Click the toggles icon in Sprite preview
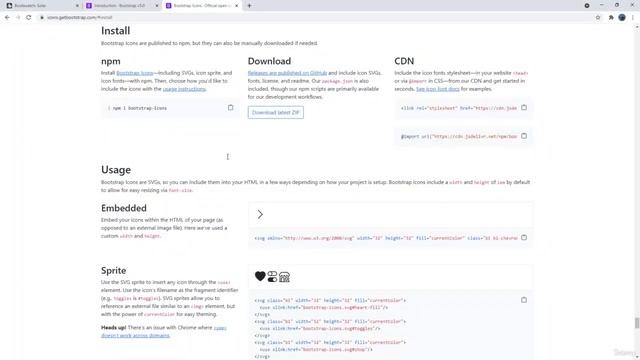The height and width of the screenshot is (360, 640). [x=272, y=276]
